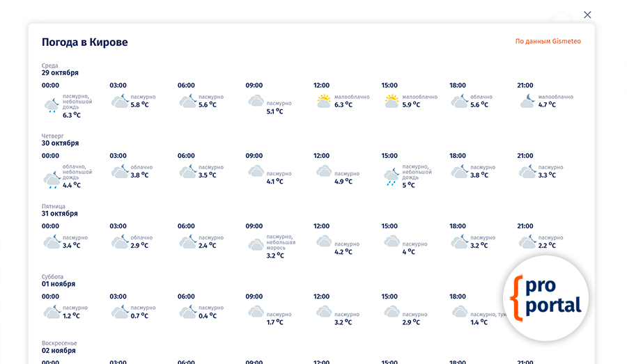Click the cloud icon for 31 October 09:00
The height and width of the screenshot is (364, 627).
pos(256,244)
